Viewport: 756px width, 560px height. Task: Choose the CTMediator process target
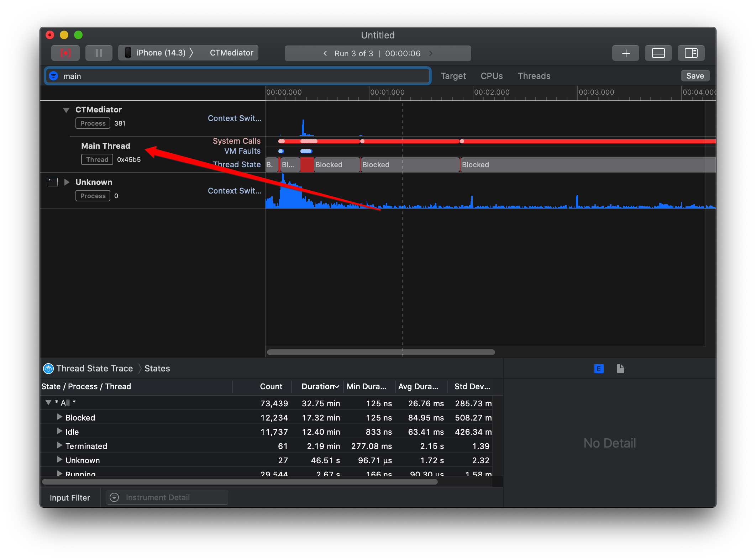pos(231,53)
